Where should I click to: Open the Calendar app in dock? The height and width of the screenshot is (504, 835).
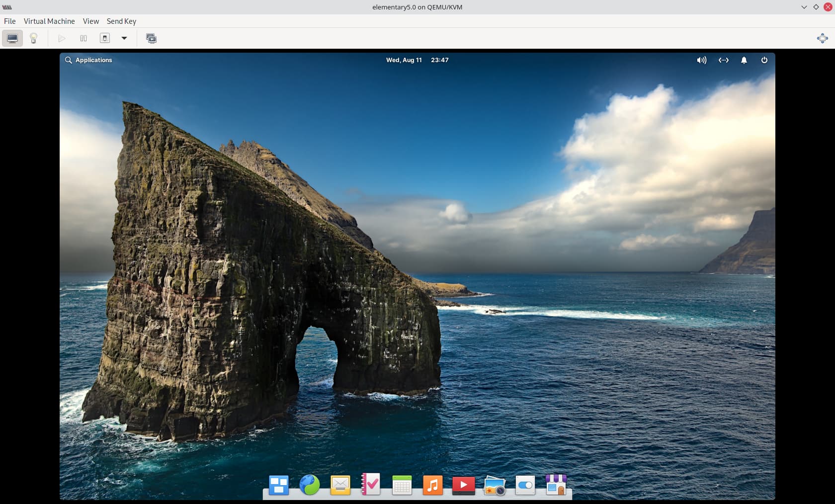click(x=402, y=486)
